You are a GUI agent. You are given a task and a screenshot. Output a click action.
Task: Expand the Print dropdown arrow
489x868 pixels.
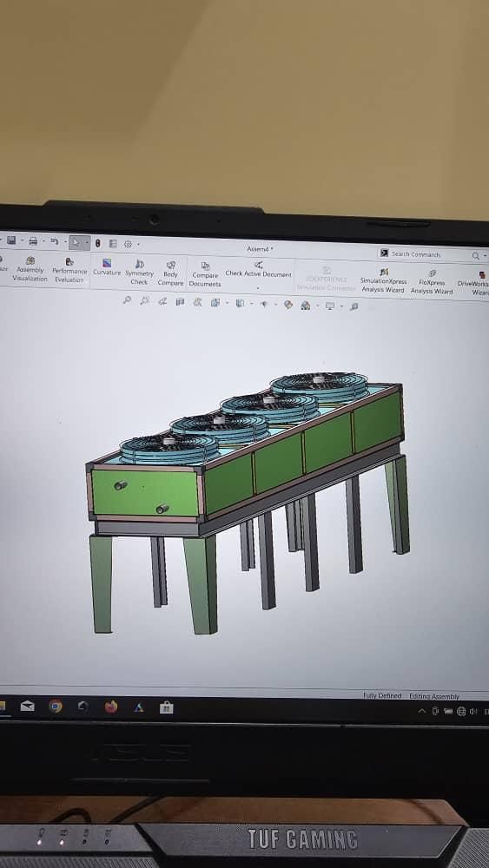tap(43, 241)
